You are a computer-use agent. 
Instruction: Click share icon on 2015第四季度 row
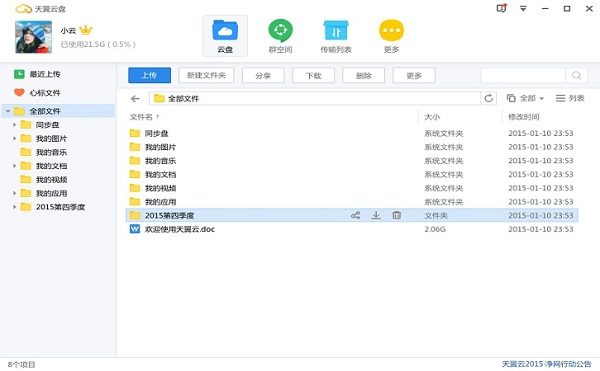[x=355, y=215]
